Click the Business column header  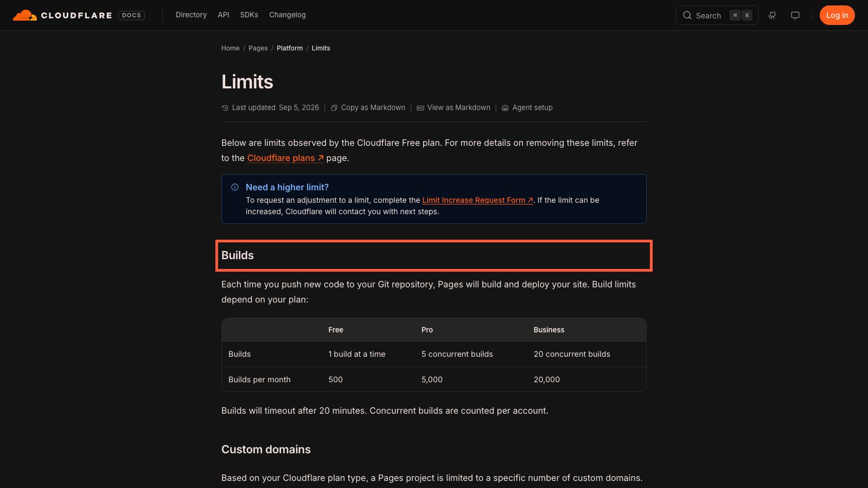(549, 330)
